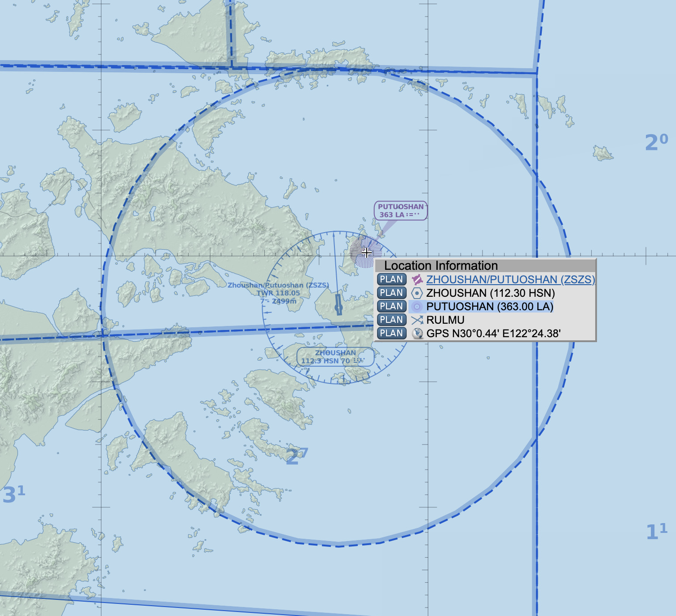Select ZHOUSHAN (112.30 HSN) list entry

click(490, 293)
